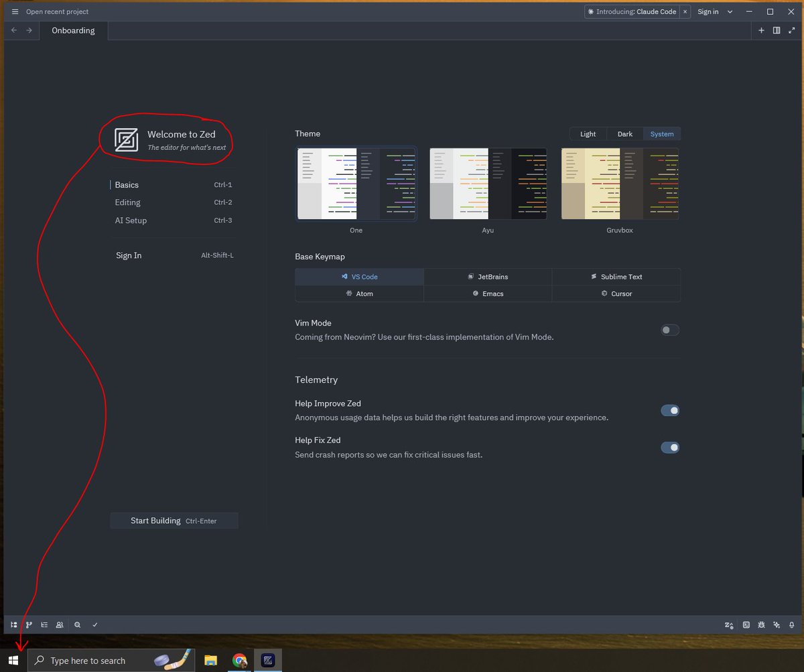Click the Zed logo in welcome header
Viewport: 804px width, 672px height.
(126, 139)
